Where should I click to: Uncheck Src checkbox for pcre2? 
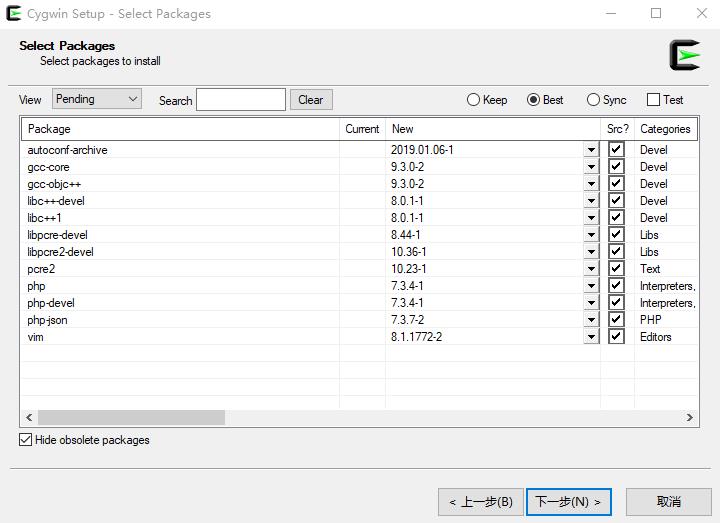pos(616,268)
